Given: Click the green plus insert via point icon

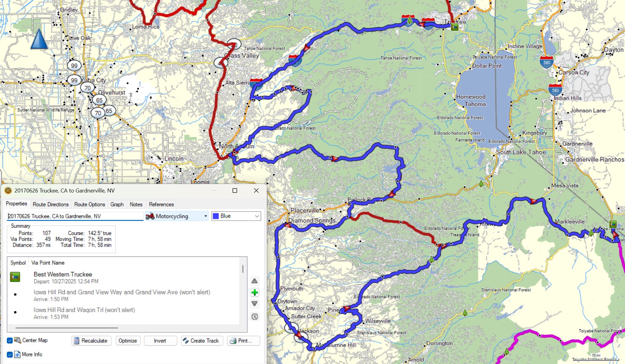Looking at the screenshot, I should click(254, 292).
